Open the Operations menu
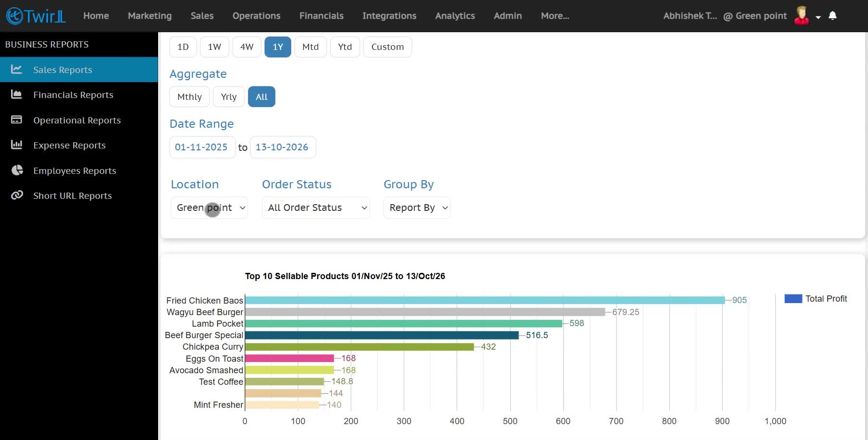Screen dimensions: 868x440 (x=257, y=16)
